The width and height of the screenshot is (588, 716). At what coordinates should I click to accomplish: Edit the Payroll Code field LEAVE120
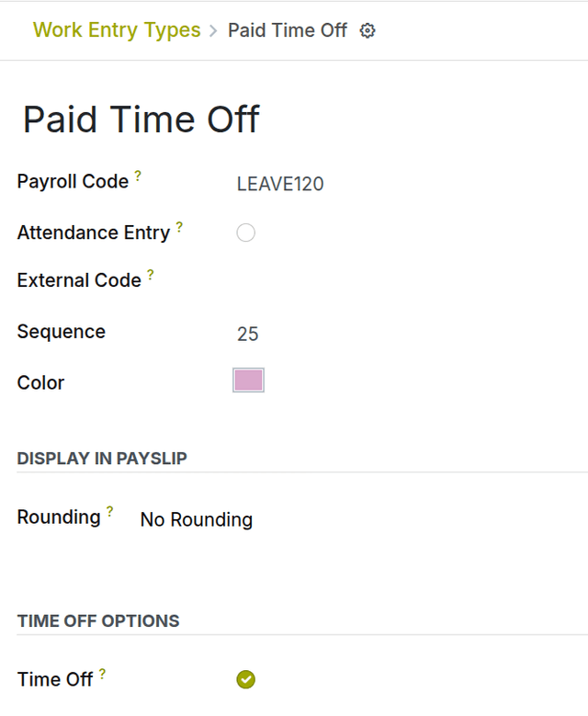pos(280,184)
